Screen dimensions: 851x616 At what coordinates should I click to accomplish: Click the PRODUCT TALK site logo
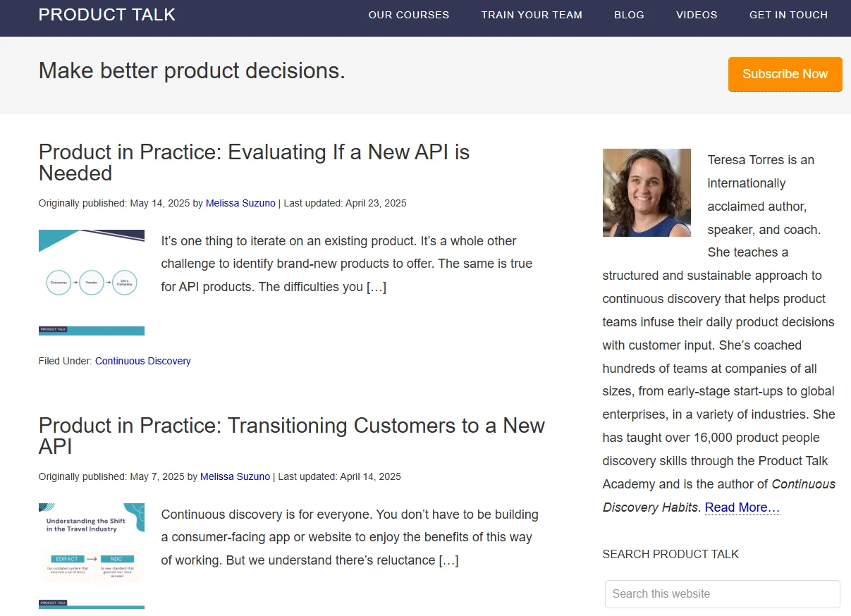(107, 15)
